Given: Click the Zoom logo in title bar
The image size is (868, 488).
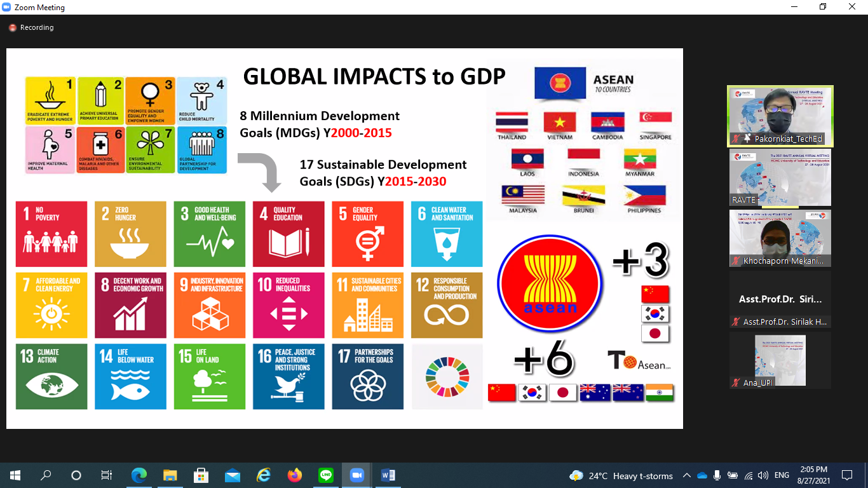Looking at the screenshot, I should tap(7, 8).
